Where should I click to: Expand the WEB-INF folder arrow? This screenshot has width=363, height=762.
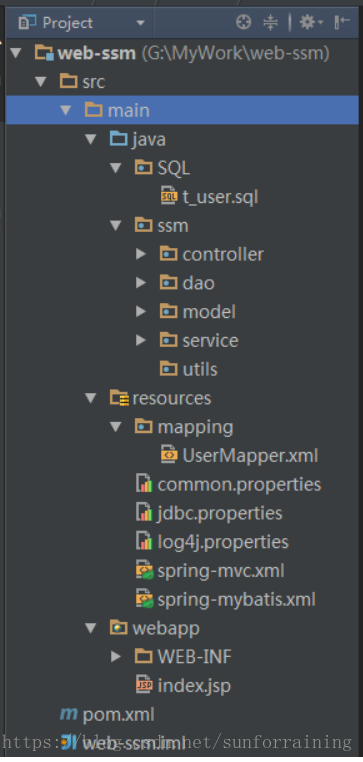(x=116, y=657)
